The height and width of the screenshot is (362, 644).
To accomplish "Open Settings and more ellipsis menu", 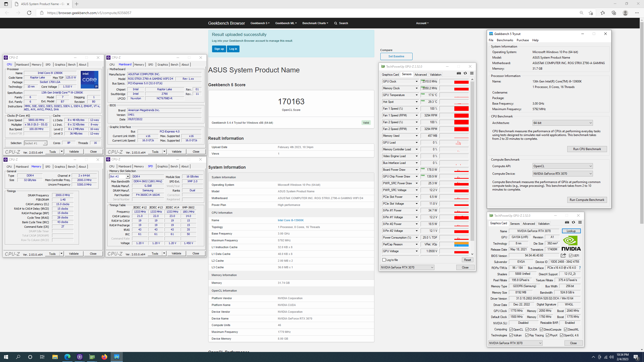I will click(x=637, y=13).
